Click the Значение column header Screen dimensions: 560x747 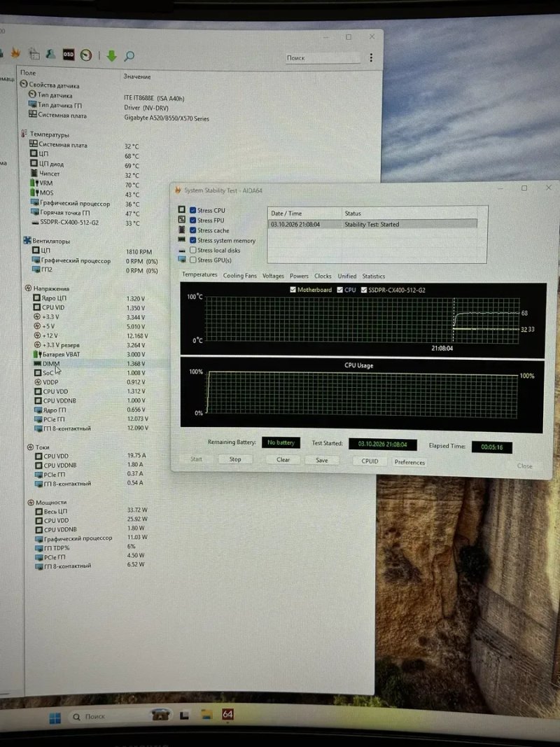coord(136,76)
